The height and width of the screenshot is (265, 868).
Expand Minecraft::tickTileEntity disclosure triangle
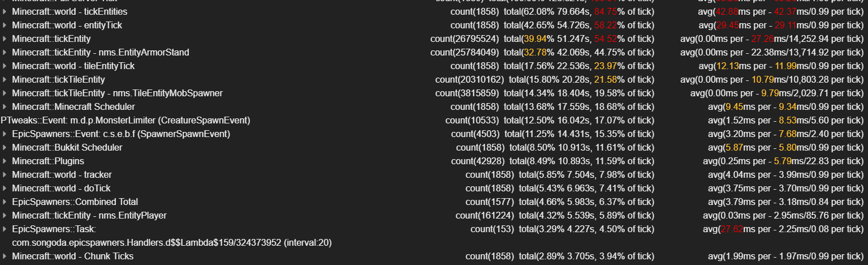[5, 79]
